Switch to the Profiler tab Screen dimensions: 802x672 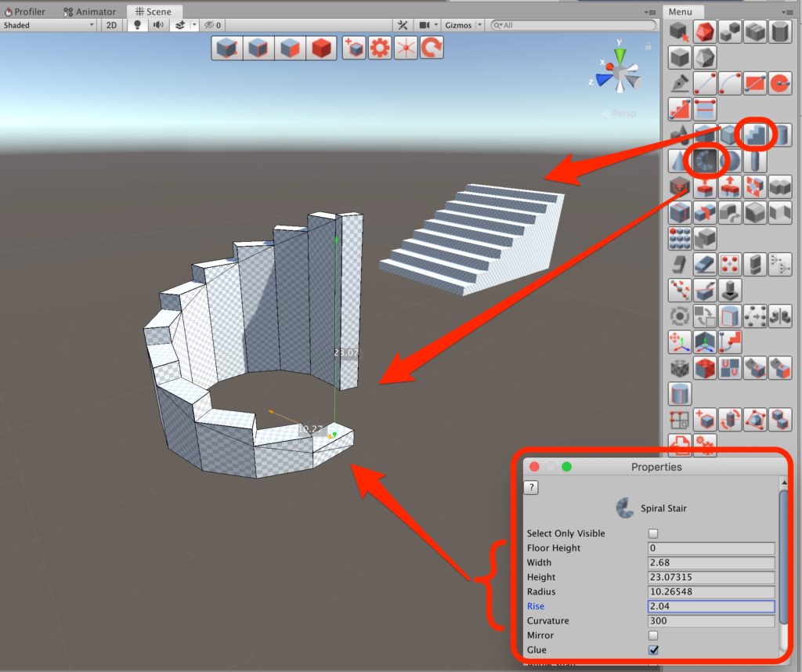25,12
